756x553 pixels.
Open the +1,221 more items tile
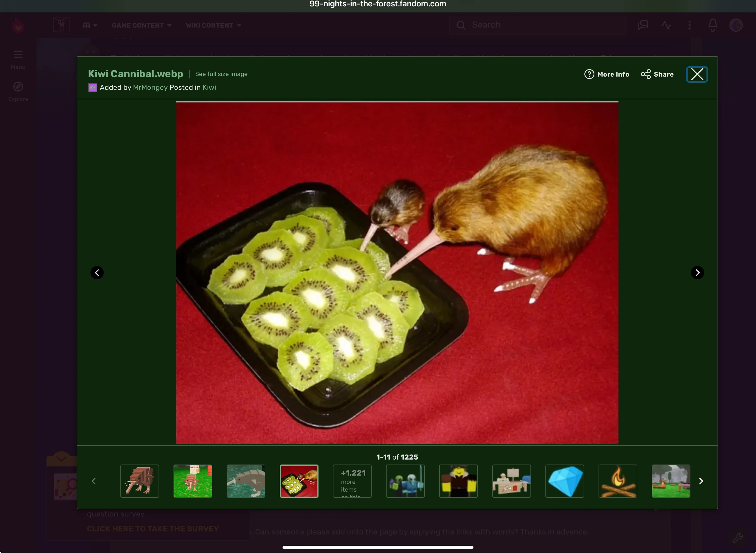click(352, 481)
